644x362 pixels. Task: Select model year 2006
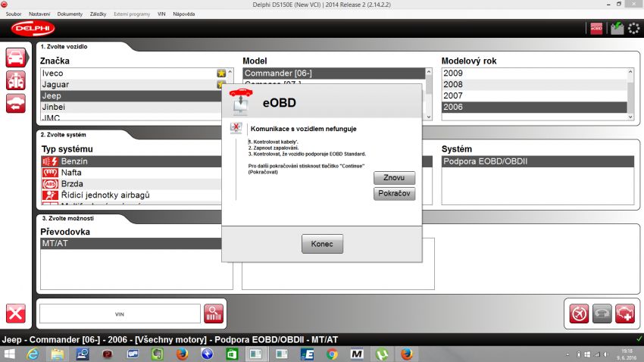(x=535, y=107)
